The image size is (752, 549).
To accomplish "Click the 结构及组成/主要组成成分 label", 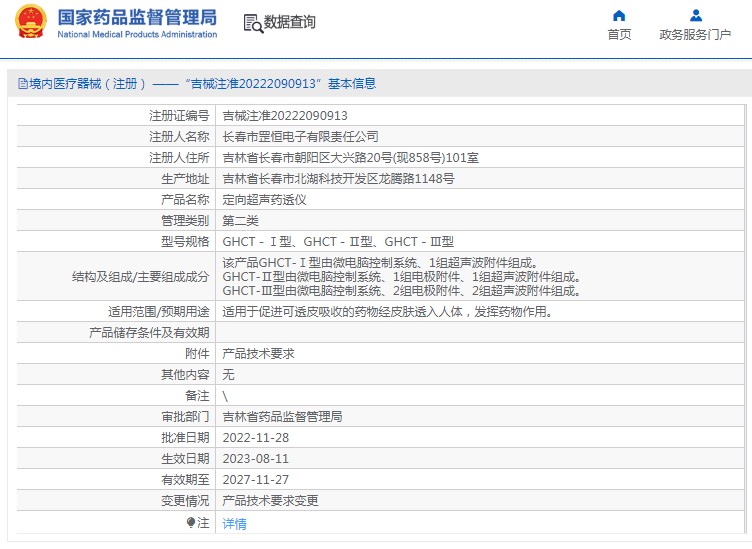I will [141, 277].
